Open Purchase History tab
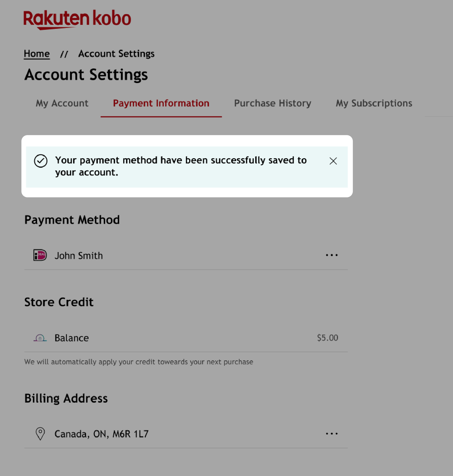This screenshot has width=453, height=476. [x=272, y=102]
